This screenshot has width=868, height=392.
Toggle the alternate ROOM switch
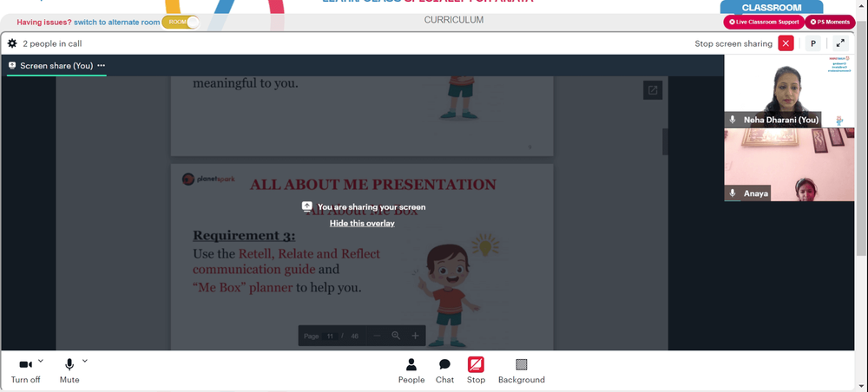point(181,23)
